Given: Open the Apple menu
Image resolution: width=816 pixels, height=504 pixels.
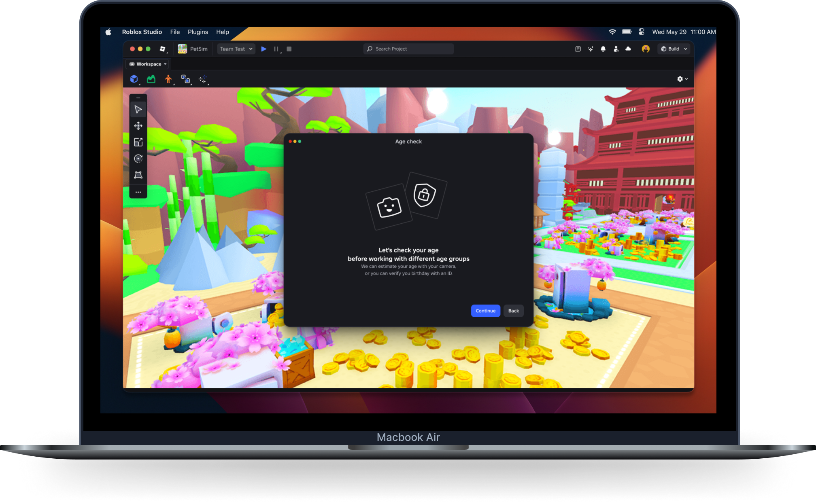Looking at the screenshot, I should pos(108,32).
